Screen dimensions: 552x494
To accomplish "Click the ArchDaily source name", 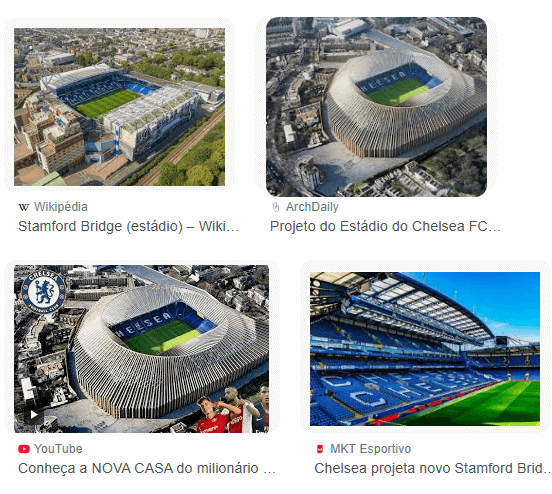I will (x=312, y=207).
